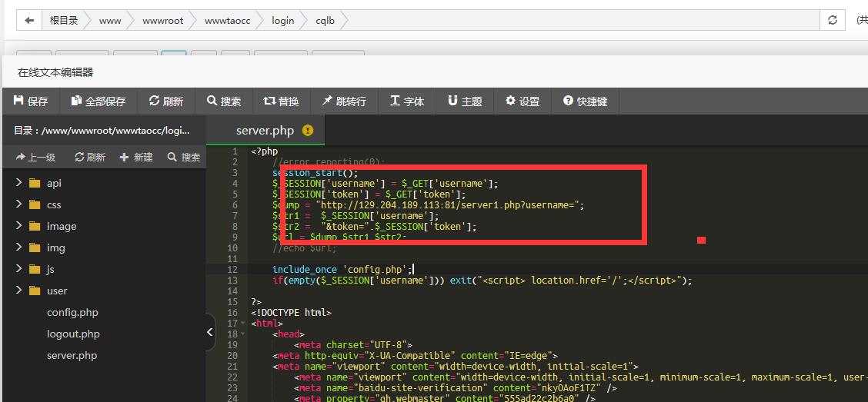This screenshot has height=402, width=868.
Task: Show Shortcuts (快捷键) help
Action: click(585, 101)
